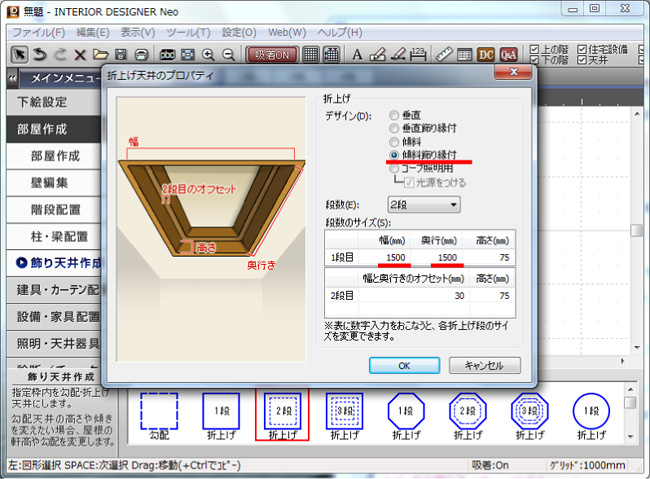The width and height of the screenshot is (650, 479).
Task: Click the zoom in magnifier icon
Action: (x=208, y=54)
